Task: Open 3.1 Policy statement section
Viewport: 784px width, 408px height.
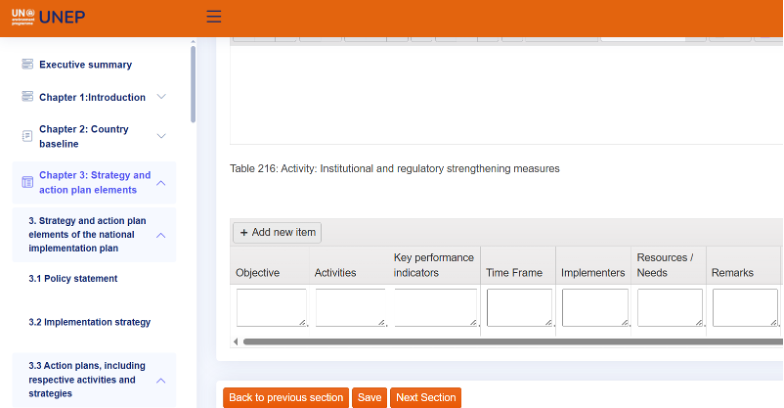Action: [x=73, y=279]
